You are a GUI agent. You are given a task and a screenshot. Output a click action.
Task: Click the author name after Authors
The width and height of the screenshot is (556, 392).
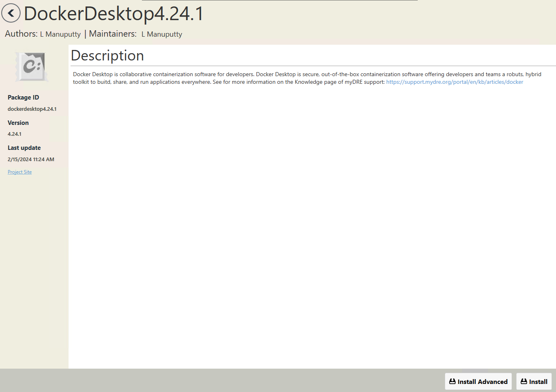[60, 34]
